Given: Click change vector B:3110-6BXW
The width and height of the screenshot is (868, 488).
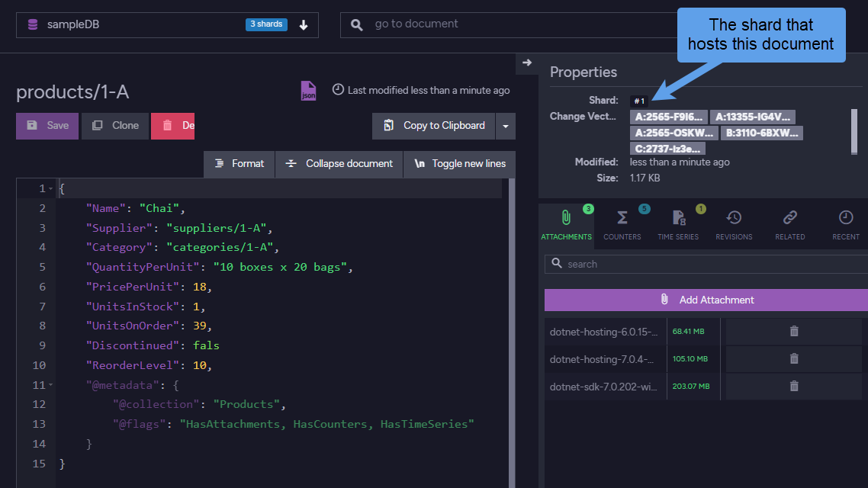Looking at the screenshot, I should click(762, 133).
